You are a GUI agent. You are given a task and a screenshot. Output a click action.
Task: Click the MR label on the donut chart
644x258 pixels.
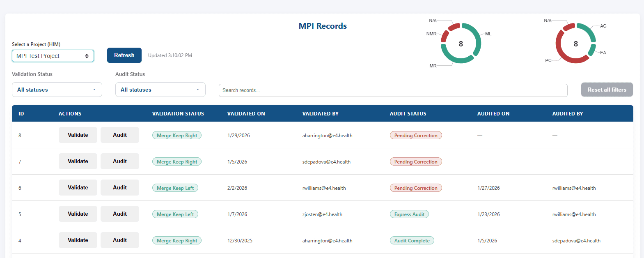[433, 66]
